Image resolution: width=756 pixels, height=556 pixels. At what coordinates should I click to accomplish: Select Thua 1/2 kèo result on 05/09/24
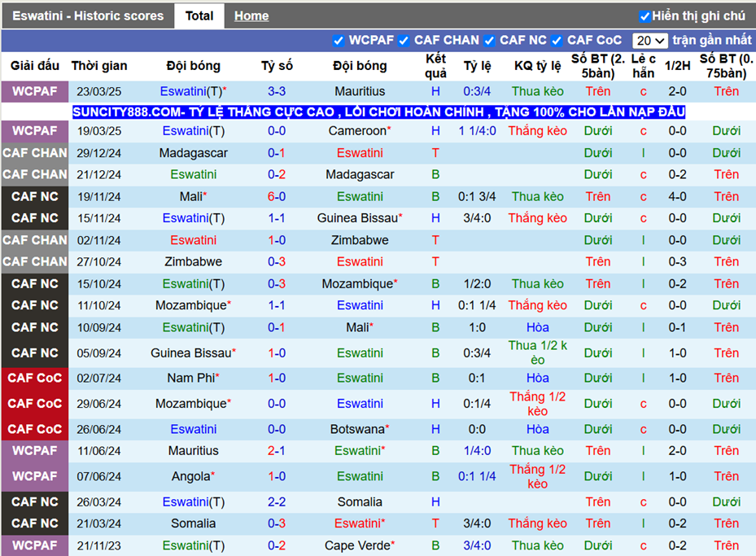point(538,353)
